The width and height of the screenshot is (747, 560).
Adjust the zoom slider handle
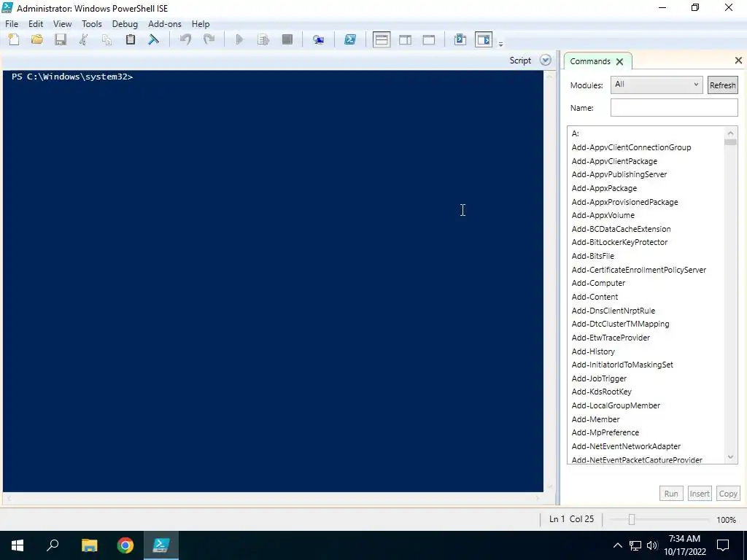pos(631,519)
